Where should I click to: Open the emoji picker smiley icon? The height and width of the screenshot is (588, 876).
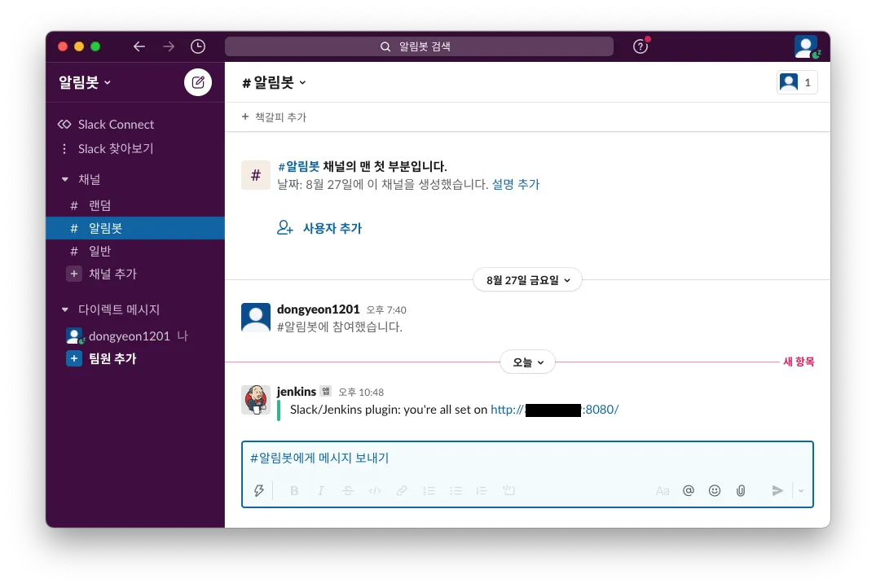715,490
